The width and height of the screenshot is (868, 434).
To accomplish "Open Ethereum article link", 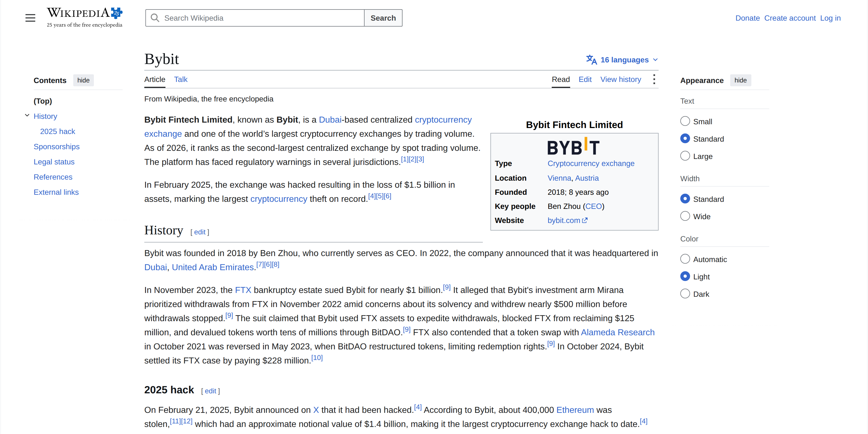I will coord(575,410).
